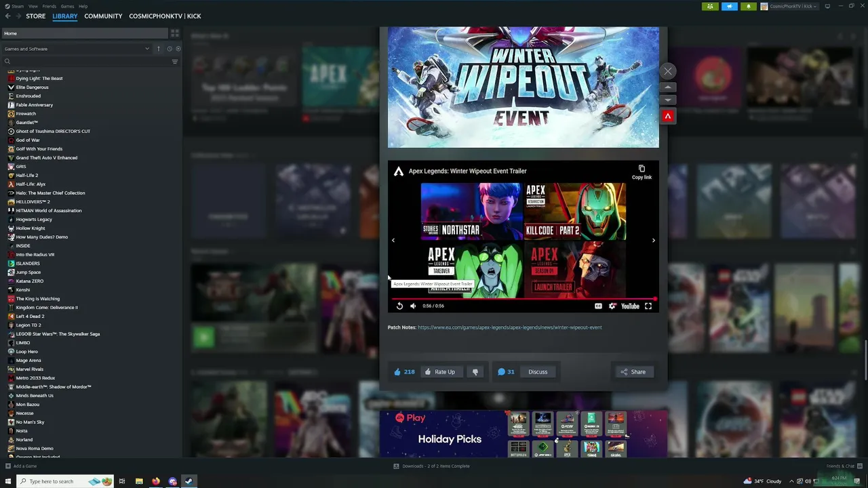Open the Friends menu
868x488 pixels.
click(x=50, y=6)
